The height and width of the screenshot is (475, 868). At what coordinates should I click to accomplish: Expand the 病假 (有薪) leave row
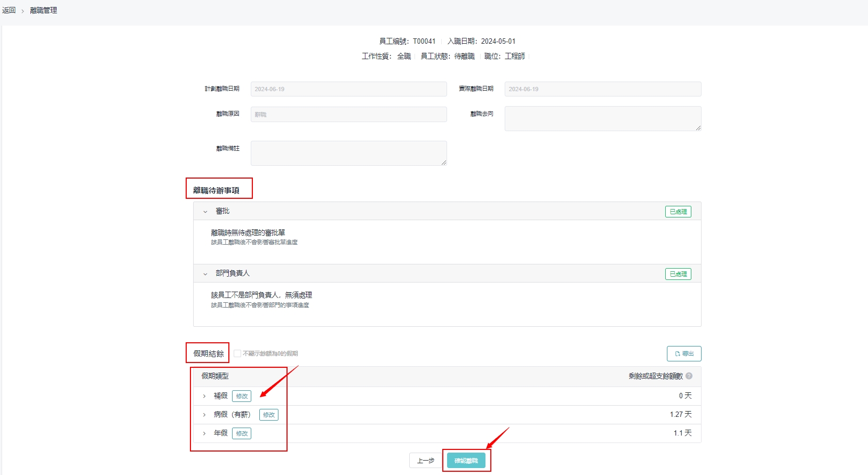pyautogui.click(x=204, y=415)
